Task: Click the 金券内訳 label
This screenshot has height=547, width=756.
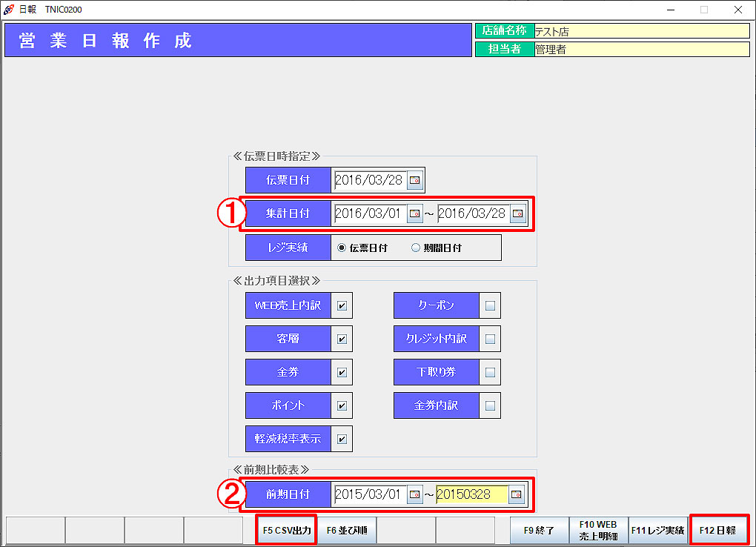Action: [436, 405]
